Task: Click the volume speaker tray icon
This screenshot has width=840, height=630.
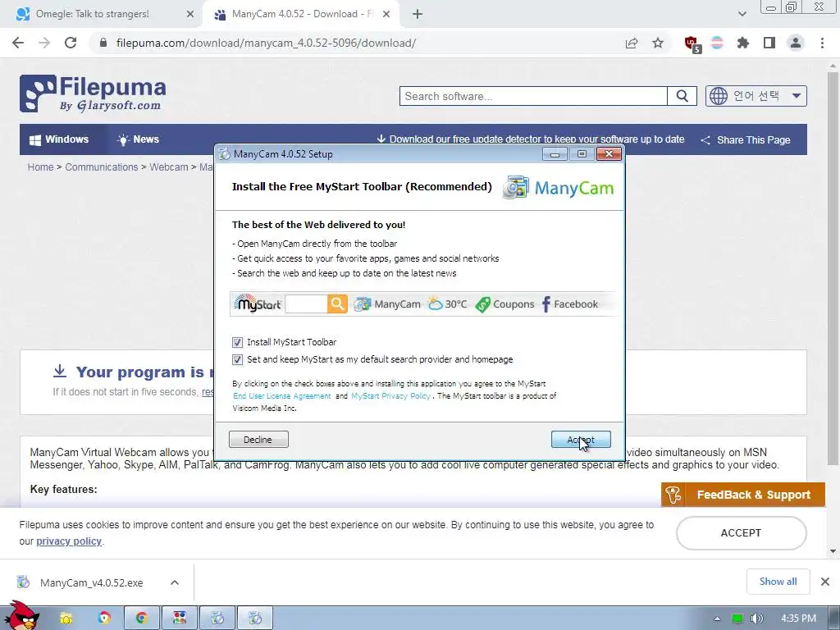Action: 756,619
